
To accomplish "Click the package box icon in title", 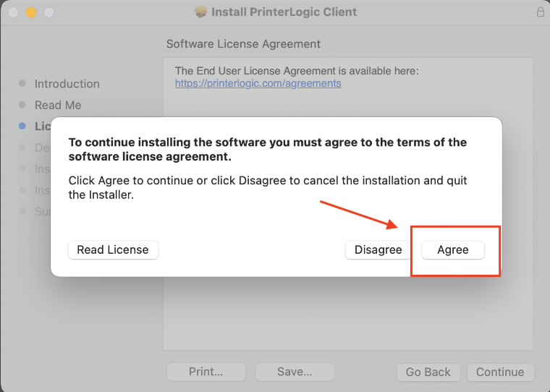I will pos(200,12).
